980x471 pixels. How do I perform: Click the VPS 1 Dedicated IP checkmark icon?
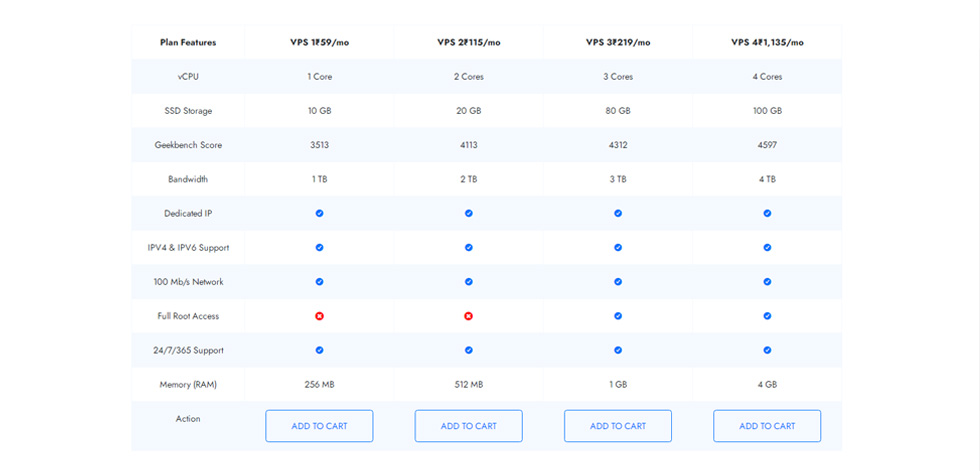319,214
